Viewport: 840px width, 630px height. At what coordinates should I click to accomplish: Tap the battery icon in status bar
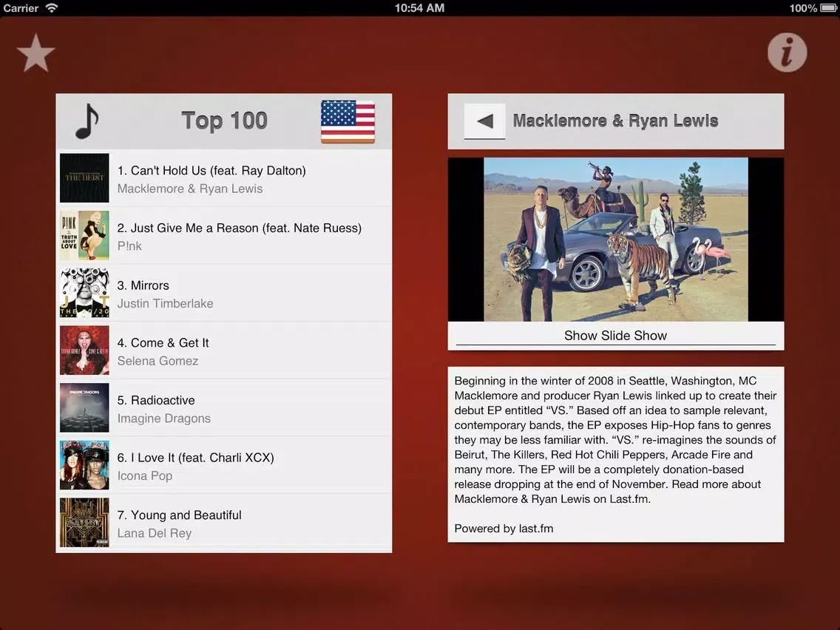(829, 8)
